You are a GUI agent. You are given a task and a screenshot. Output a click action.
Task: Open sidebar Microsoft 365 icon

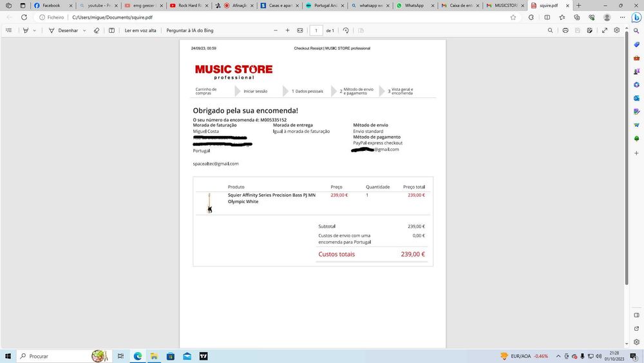[637, 84]
